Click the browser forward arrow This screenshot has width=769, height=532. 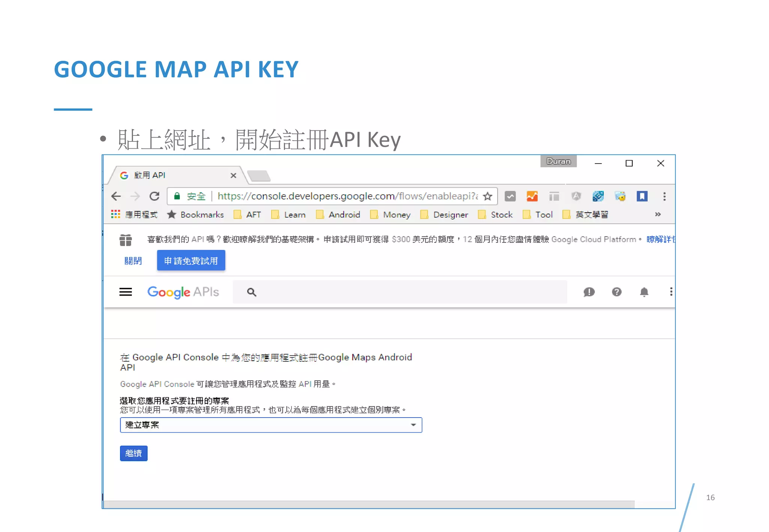135,196
